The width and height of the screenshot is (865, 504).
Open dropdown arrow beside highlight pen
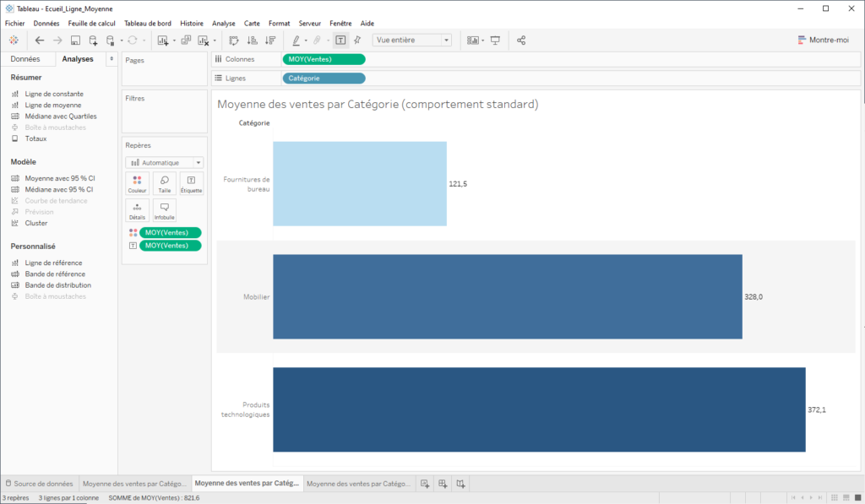pos(306,41)
